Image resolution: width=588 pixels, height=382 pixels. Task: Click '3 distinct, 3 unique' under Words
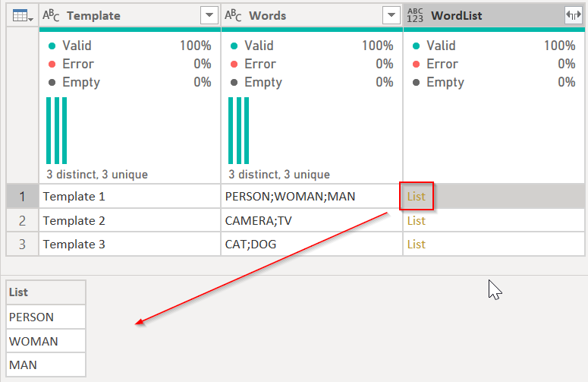click(279, 175)
